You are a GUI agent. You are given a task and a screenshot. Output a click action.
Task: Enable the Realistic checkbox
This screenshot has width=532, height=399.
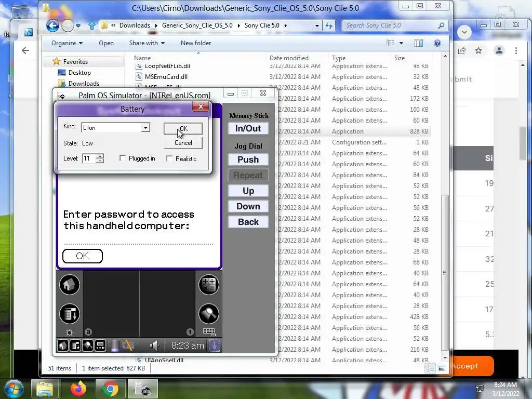coord(169,159)
